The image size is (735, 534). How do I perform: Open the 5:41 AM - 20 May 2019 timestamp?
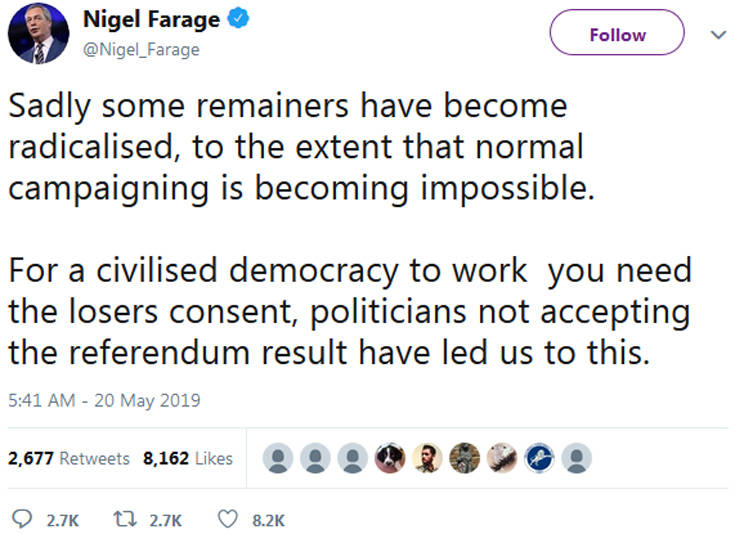(x=103, y=401)
